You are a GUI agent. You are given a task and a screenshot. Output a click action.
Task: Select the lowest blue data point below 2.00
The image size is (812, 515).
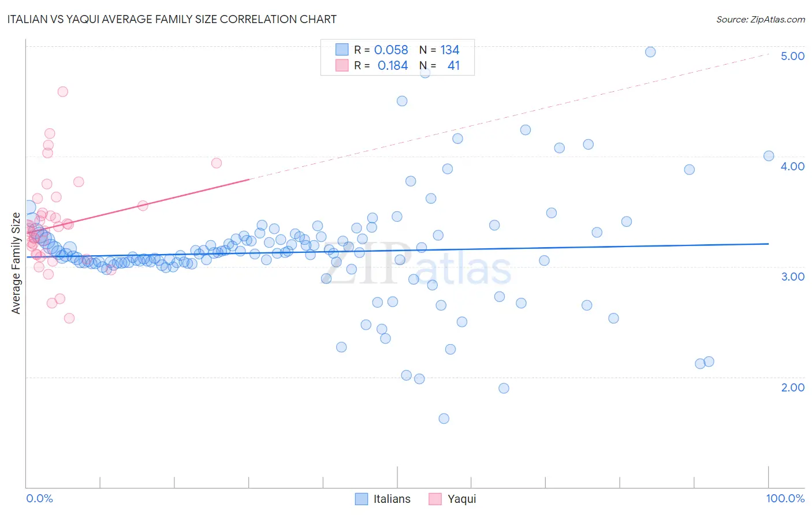click(x=444, y=419)
